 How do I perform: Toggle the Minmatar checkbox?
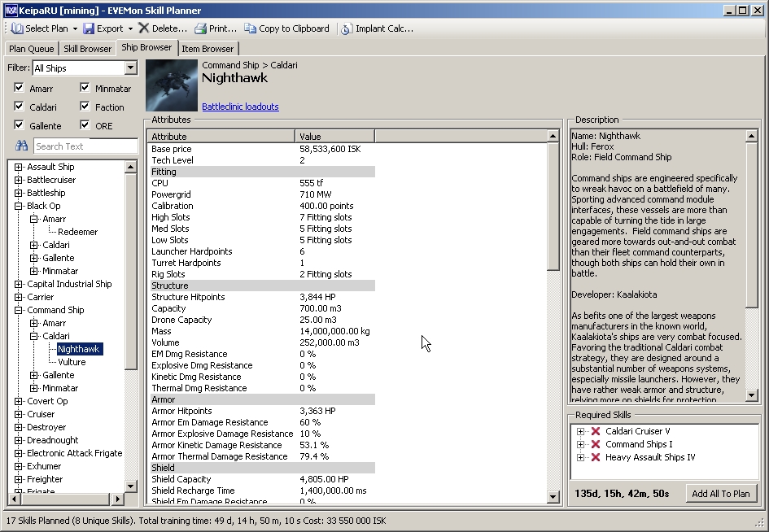click(x=85, y=88)
